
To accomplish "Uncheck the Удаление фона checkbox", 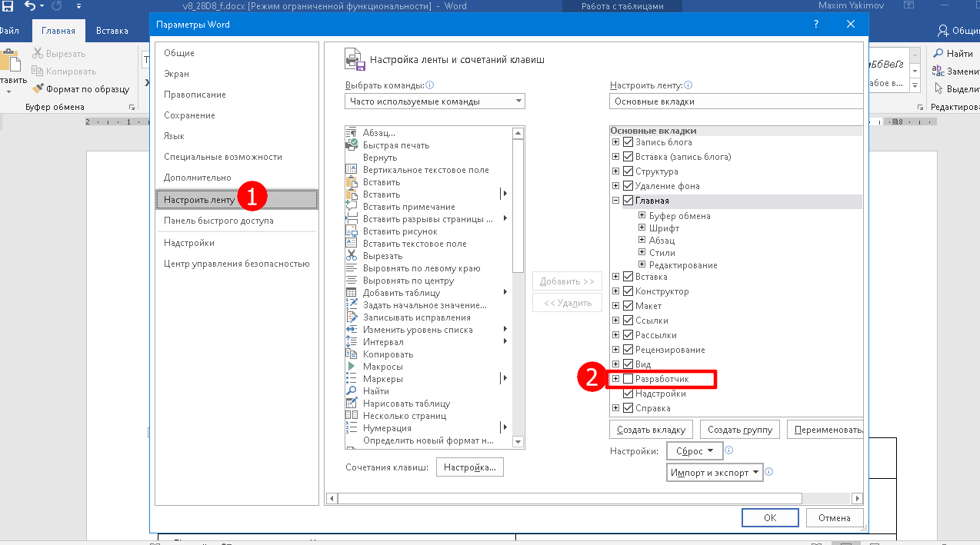I will click(628, 186).
